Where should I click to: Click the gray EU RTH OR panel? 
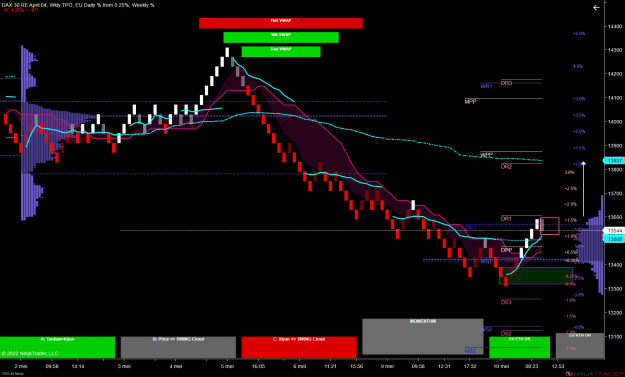click(x=580, y=346)
